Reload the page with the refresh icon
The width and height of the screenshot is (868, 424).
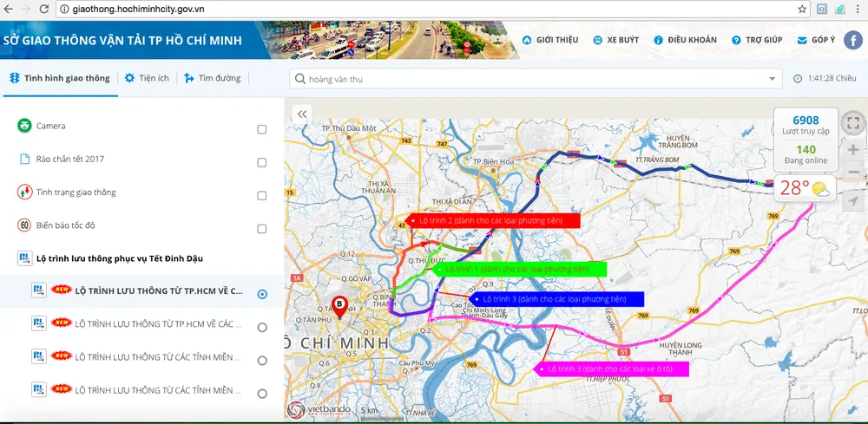click(x=44, y=9)
